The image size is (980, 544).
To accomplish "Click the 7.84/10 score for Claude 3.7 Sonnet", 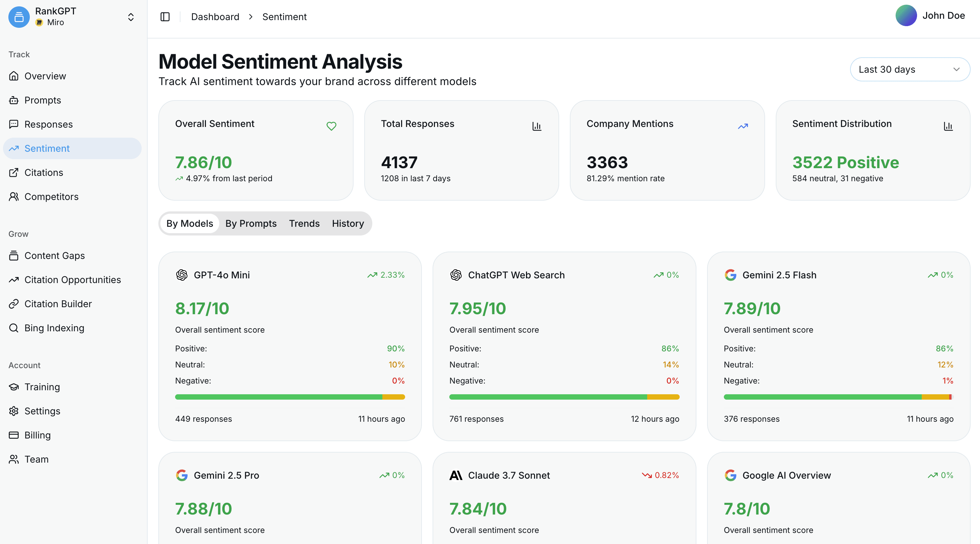I will coord(478,508).
